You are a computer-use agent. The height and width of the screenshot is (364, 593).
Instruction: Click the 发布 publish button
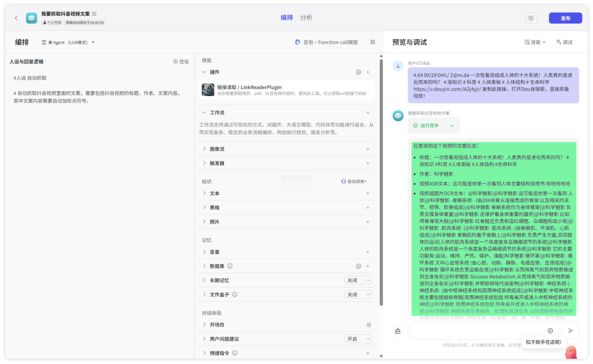565,18
